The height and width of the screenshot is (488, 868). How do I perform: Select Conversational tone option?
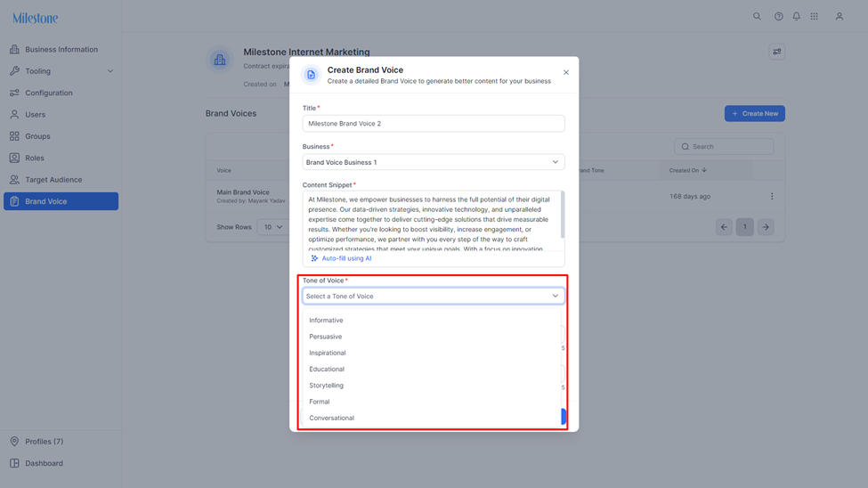pos(432,418)
